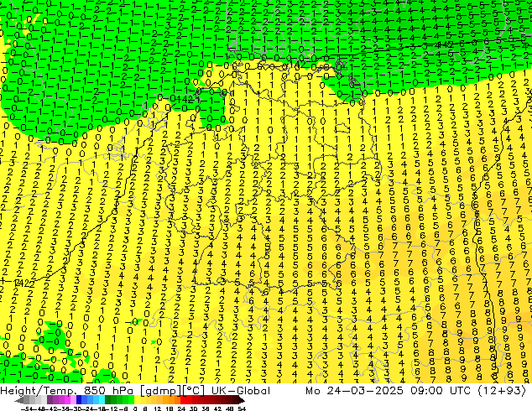Click the 'Mo 24-03-2025' date text
This screenshot has width=532, height=411.
click(x=354, y=391)
